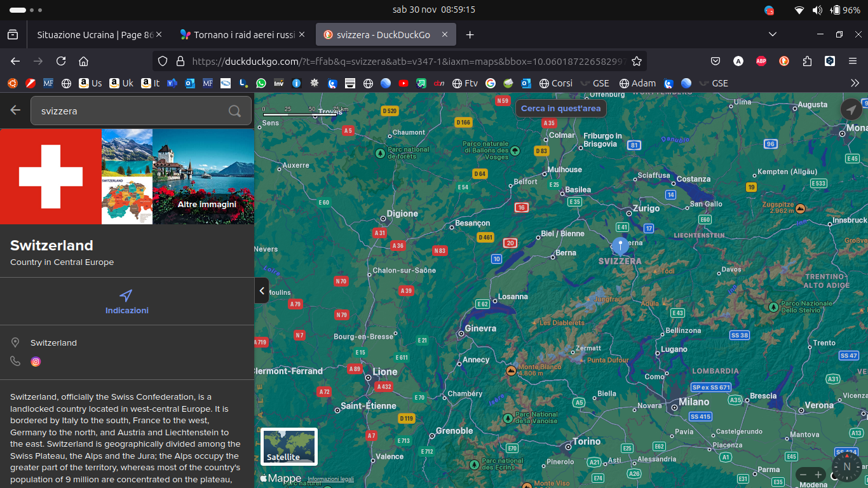Open the Google bookmark

(490, 83)
